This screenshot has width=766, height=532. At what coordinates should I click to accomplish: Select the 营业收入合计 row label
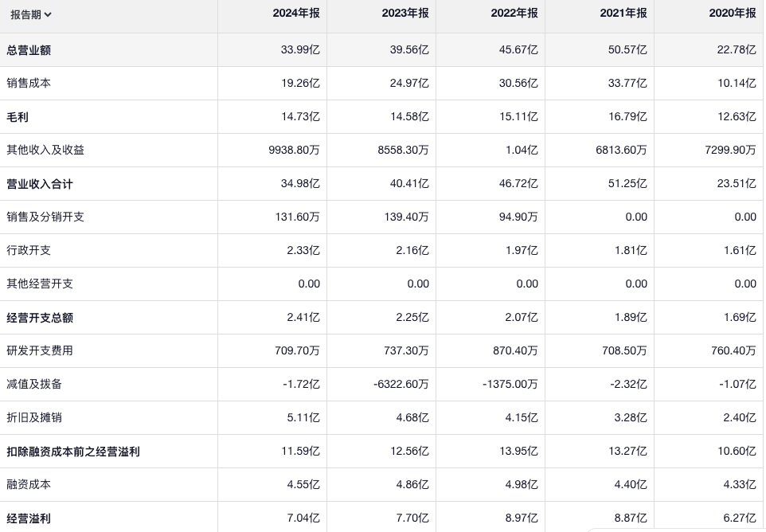(x=40, y=184)
